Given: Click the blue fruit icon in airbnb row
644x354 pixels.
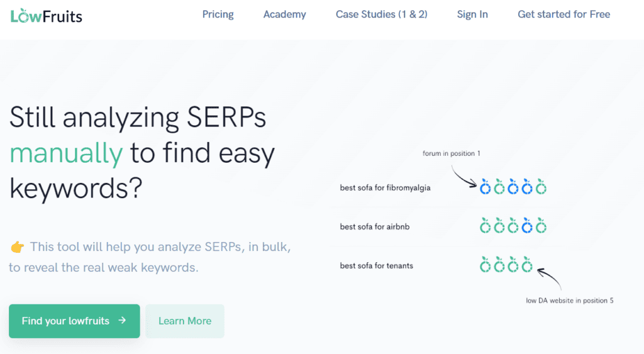Looking at the screenshot, I should [x=527, y=226].
